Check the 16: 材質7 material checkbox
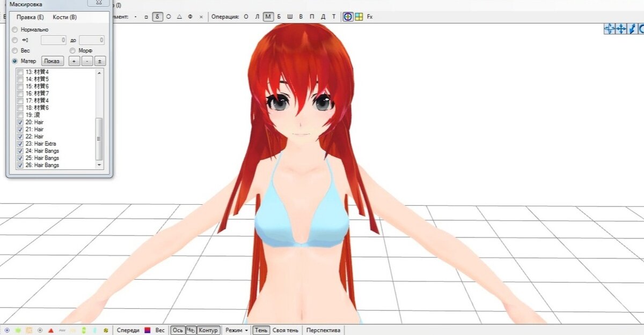This screenshot has height=335, width=644. 20,93
